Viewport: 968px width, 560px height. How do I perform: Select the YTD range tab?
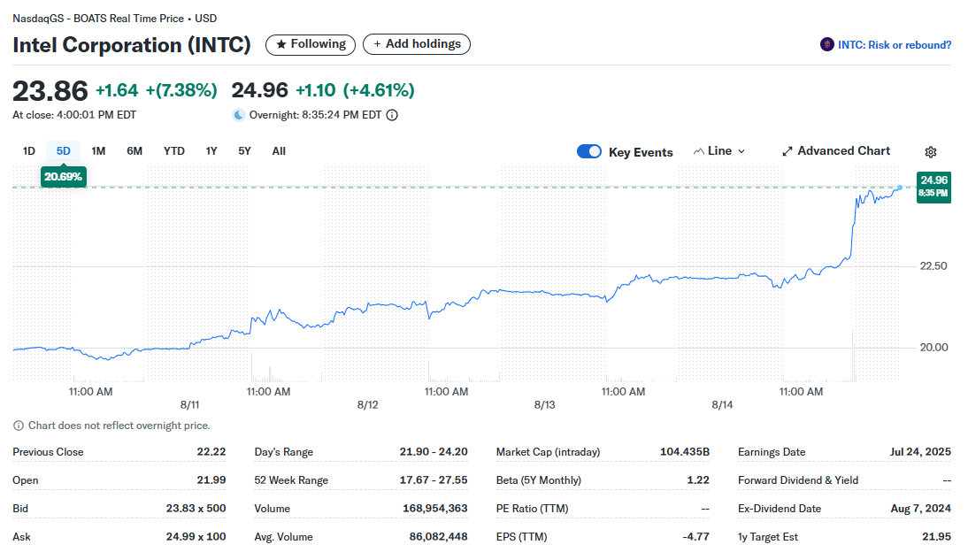point(174,151)
